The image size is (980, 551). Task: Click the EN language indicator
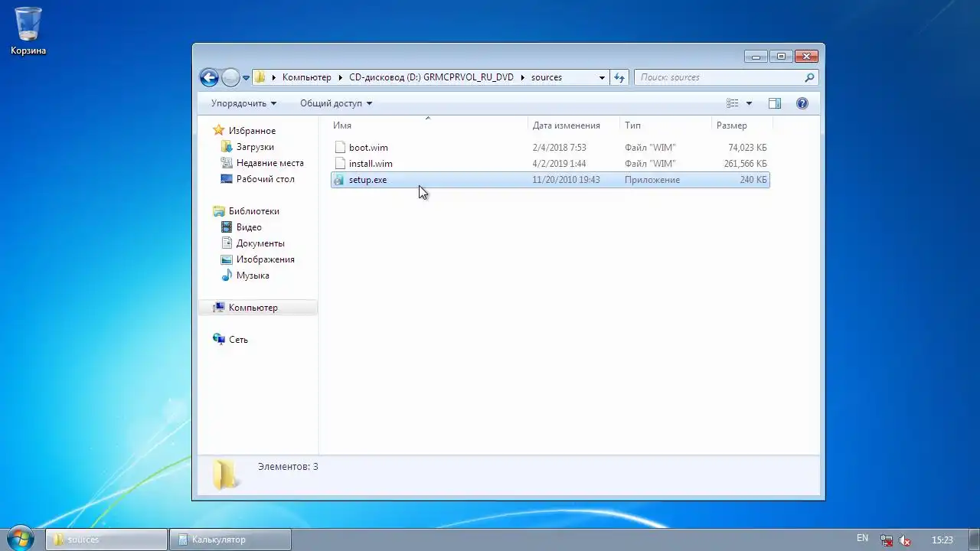point(862,539)
